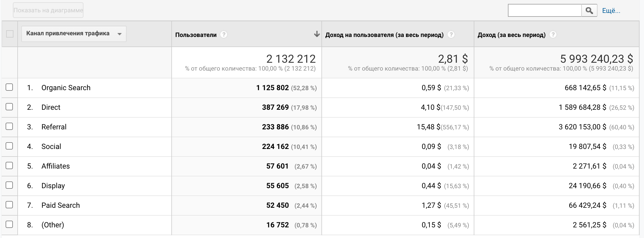Screen dimensions: 644x238
Task: Sort by Доход (за весь период) column header
Action: click(x=512, y=35)
